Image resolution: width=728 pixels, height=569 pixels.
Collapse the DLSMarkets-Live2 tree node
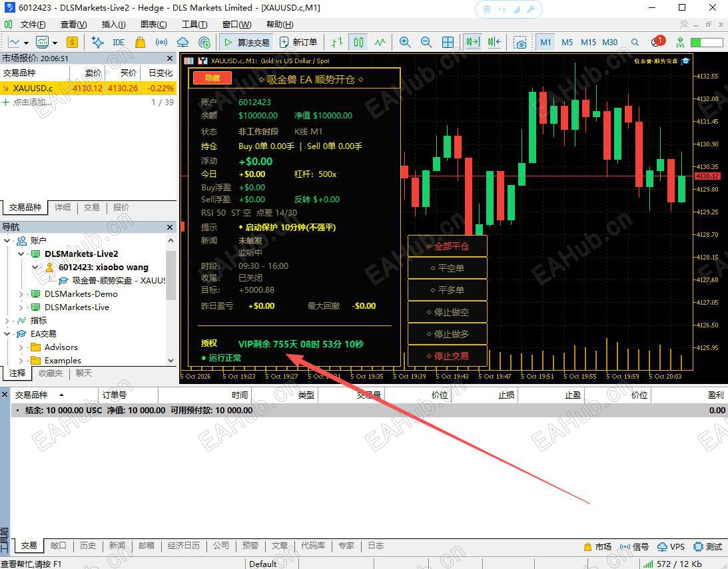(21, 254)
